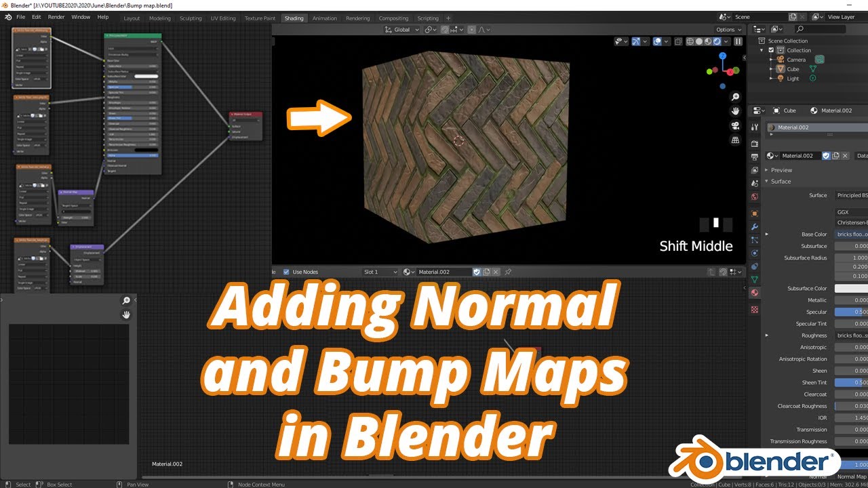The width and height of the screenshot is (868, 488).
Task: Click the image editor pan hand icon
Action: pos(126,314)
